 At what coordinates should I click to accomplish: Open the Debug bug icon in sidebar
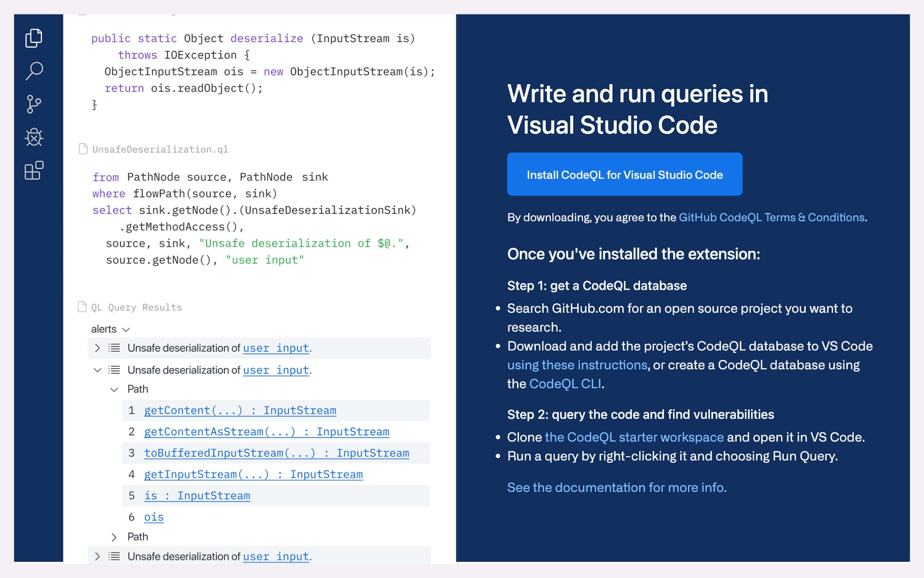[x=34, y=137]
